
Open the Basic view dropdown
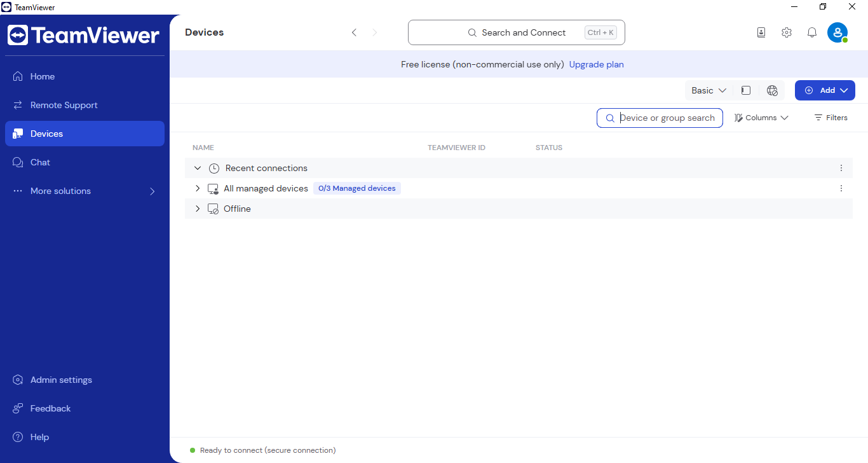709,90
